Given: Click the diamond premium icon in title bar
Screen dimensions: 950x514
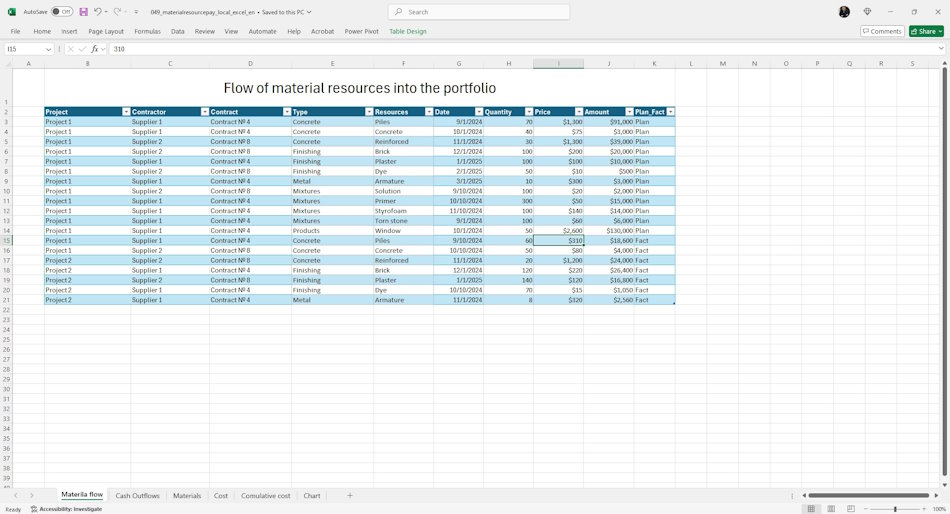Looking at the screenshot, I should [x=867, y=12].
